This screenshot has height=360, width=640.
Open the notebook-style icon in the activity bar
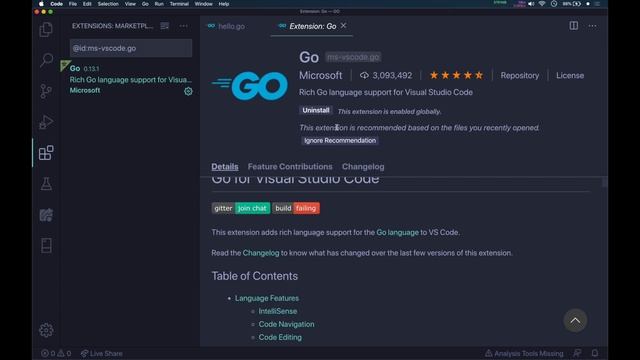(46, 245)
